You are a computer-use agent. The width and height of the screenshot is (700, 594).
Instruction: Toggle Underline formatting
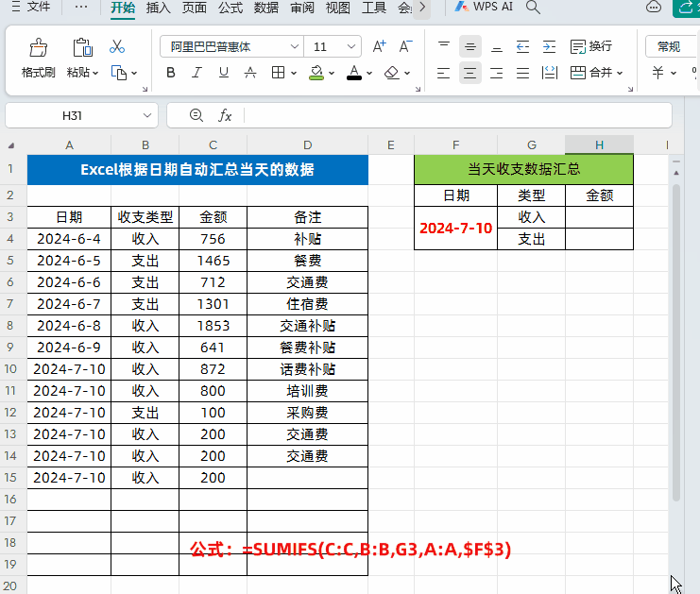point(224,73)
